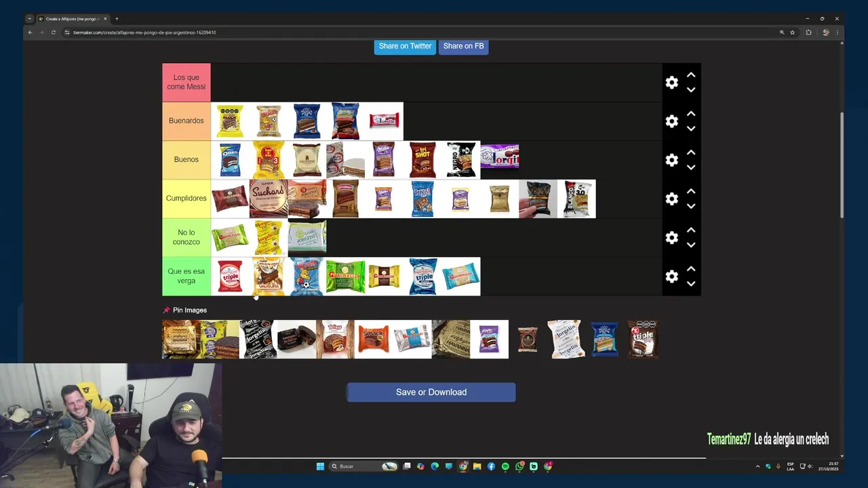Select the Cumplidores tier label

[x=186, y=199]
